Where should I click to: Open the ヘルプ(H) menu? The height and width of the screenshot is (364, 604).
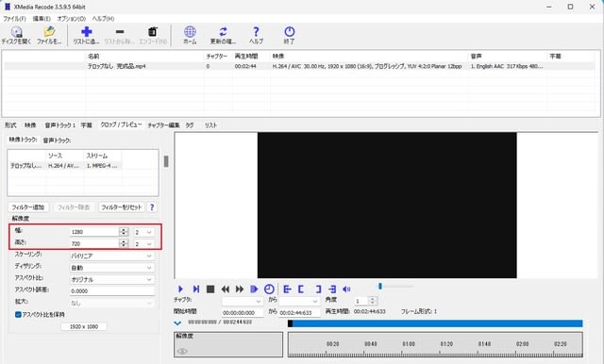click(103, 19)
